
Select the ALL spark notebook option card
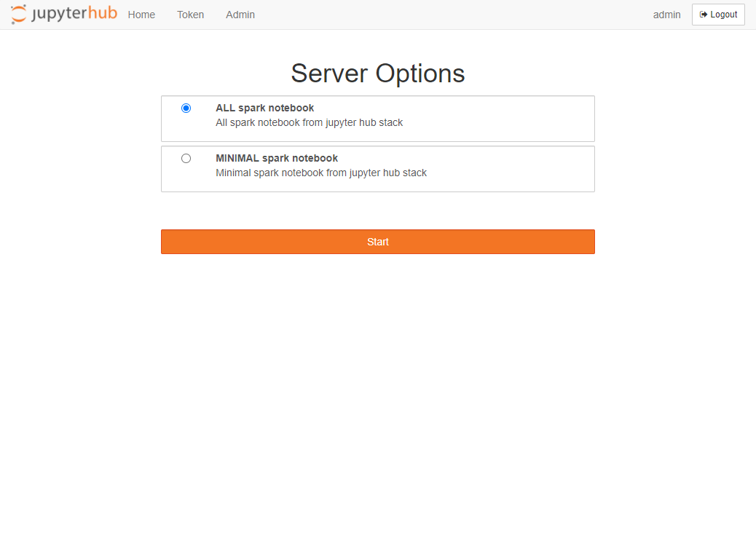pos(377,119)
